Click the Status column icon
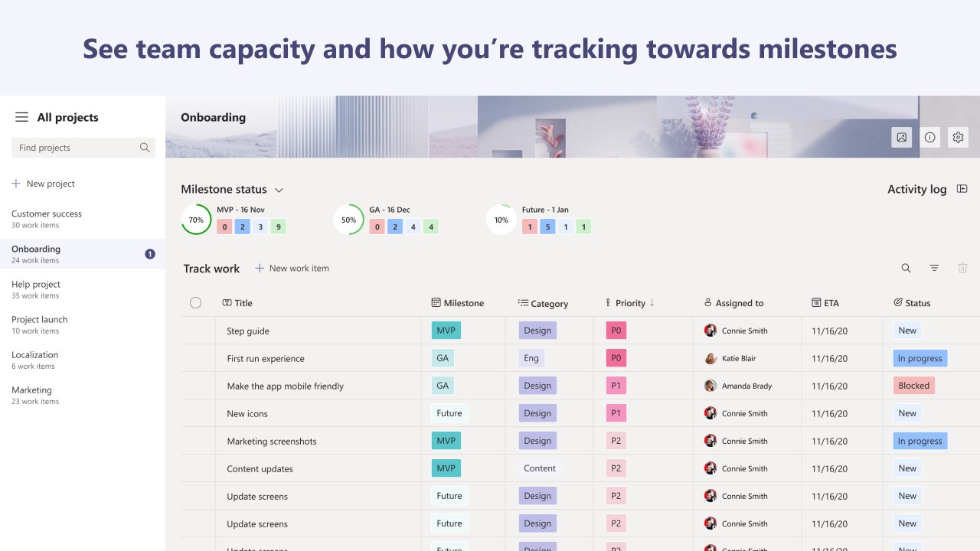980x551 pixels. [x=898, y=303]
